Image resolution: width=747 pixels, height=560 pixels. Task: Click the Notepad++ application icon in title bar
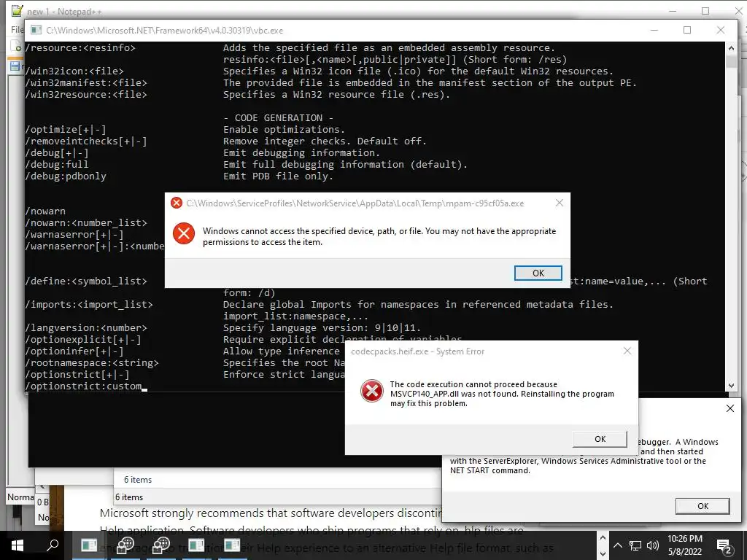pyautogui.click(x=18, y=10)
